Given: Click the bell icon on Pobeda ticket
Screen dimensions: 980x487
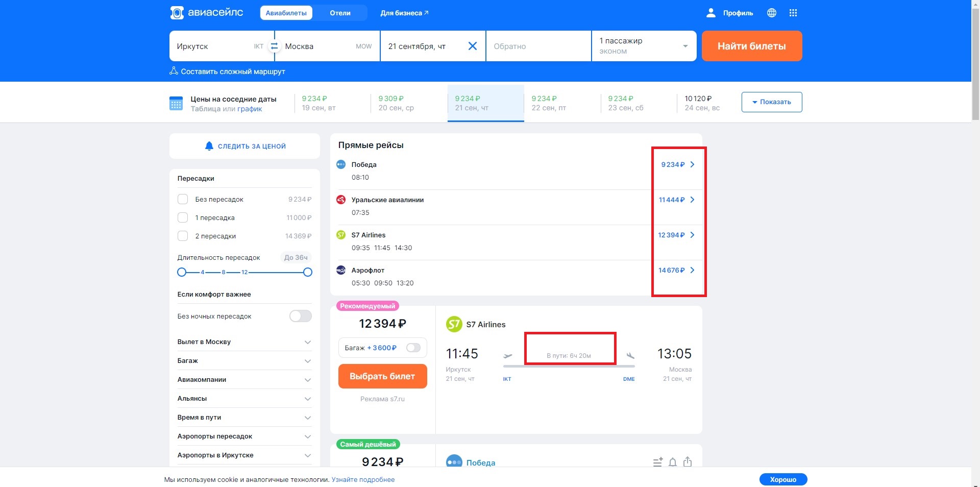Looking at the screenshot, I should tap(673, 462).
